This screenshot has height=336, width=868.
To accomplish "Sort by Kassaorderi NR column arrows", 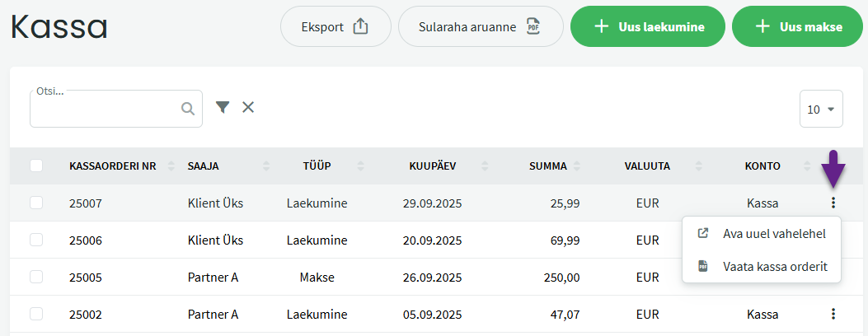I will tap(171, 166).
